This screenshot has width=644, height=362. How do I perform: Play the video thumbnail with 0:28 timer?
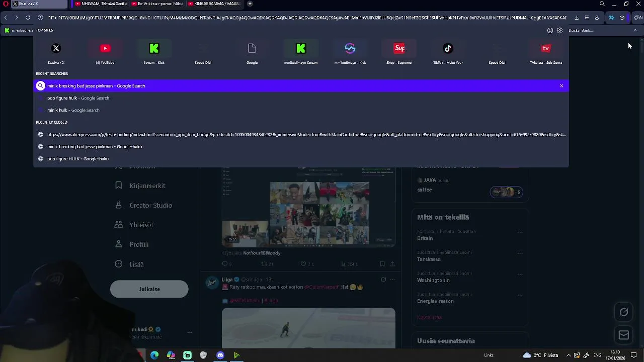tap(308, 208)
